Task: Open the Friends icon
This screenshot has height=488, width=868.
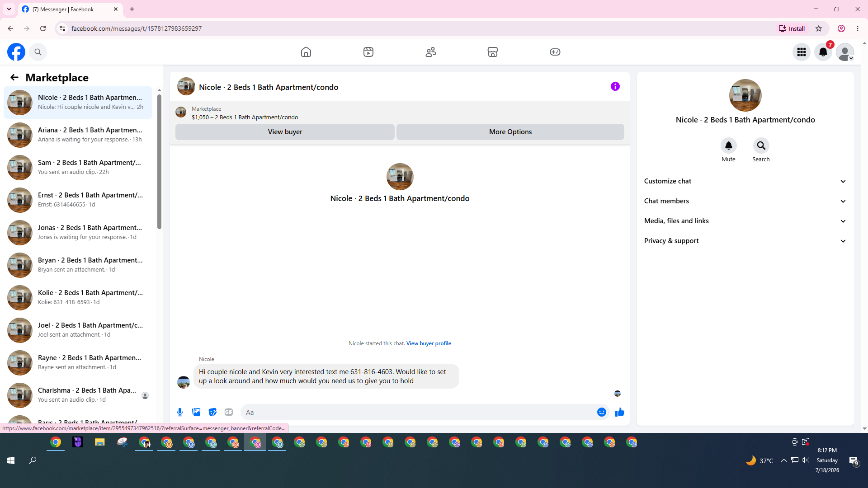Action: tap(431, 52)
